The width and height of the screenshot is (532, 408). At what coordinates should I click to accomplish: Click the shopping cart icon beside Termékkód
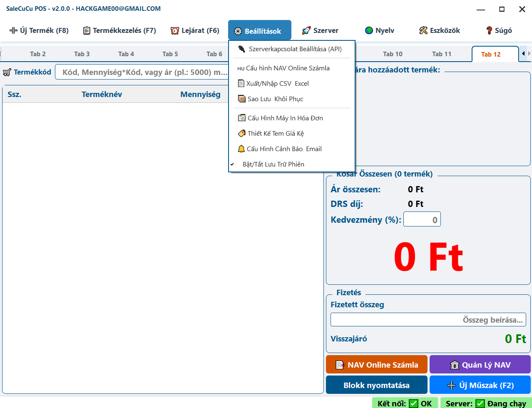pyautogui.click(x=7, y=72)
